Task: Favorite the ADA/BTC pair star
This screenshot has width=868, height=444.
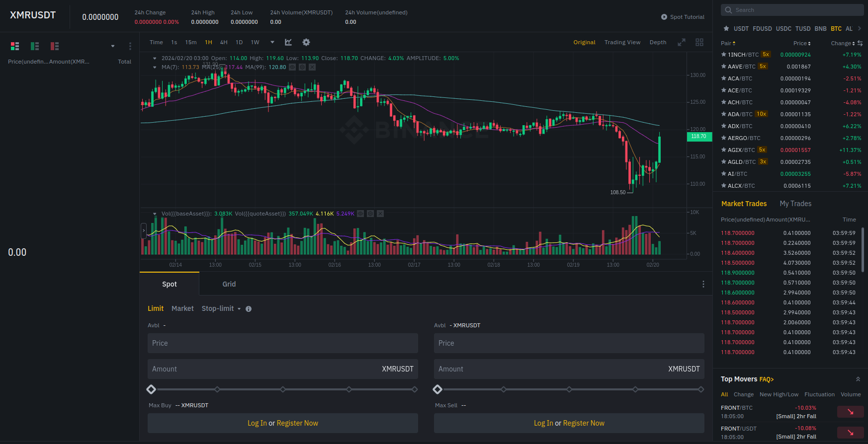Action: [723, 114]
